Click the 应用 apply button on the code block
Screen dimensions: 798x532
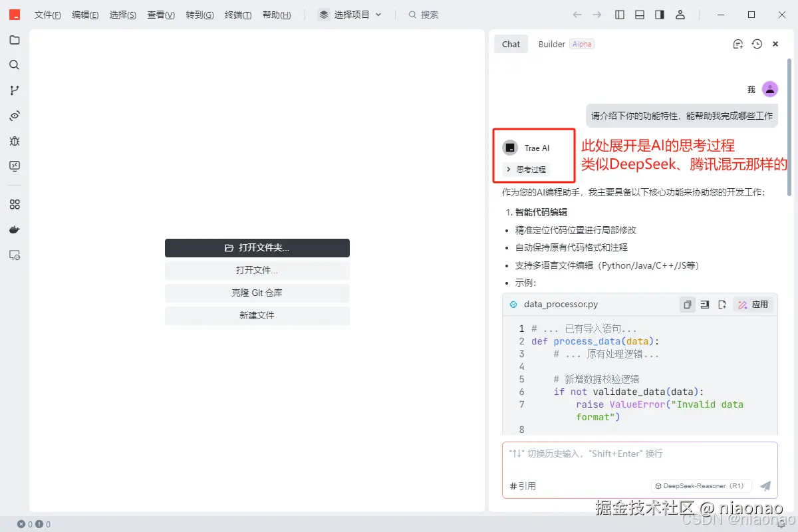coord(753,304)
